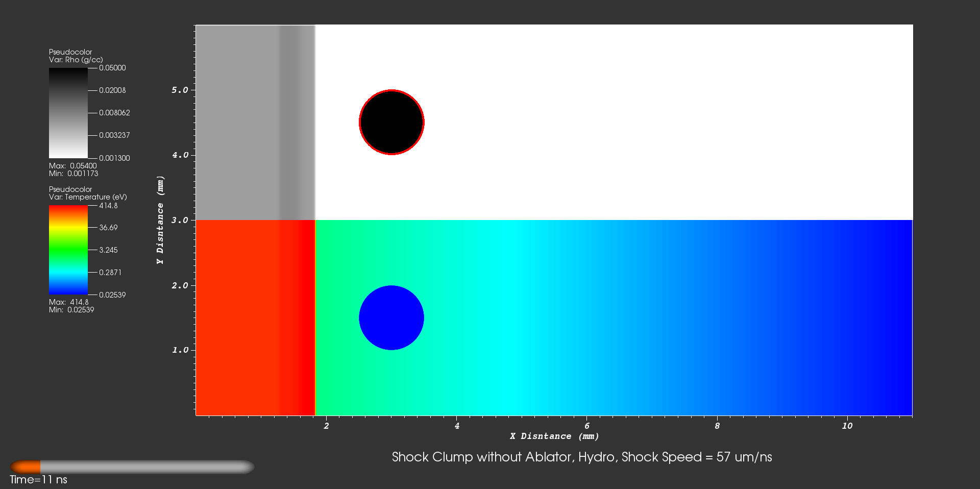This screenshot has width=980, height=489.
Task: Click the 'Min: 0.001173' density text
Action: pyautogui.click(x=73, y=174)
